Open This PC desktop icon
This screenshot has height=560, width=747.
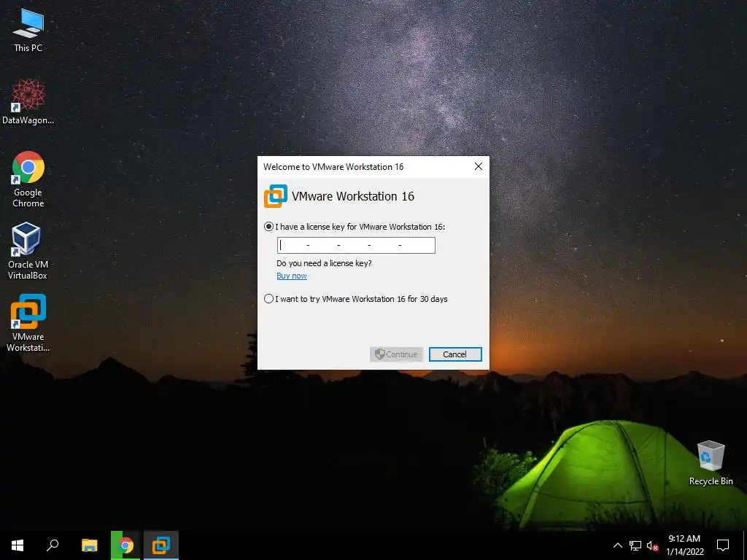tap(28, 31)
